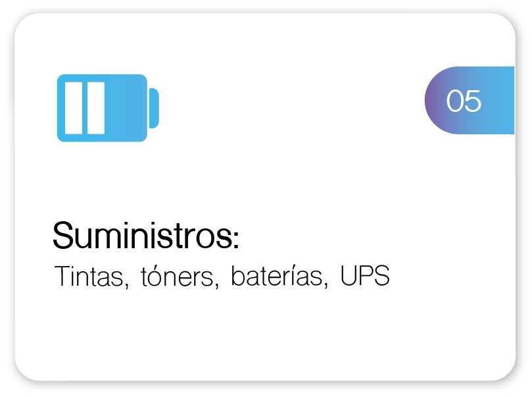Click the battery terminal nub

coord(154,108)
